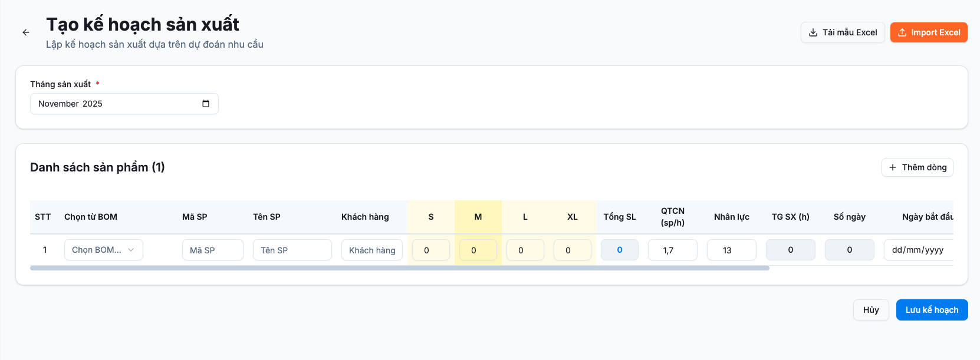Screen dimensions: 980x360
Task: Select the size XL quantity field
Action: [573, 250]
